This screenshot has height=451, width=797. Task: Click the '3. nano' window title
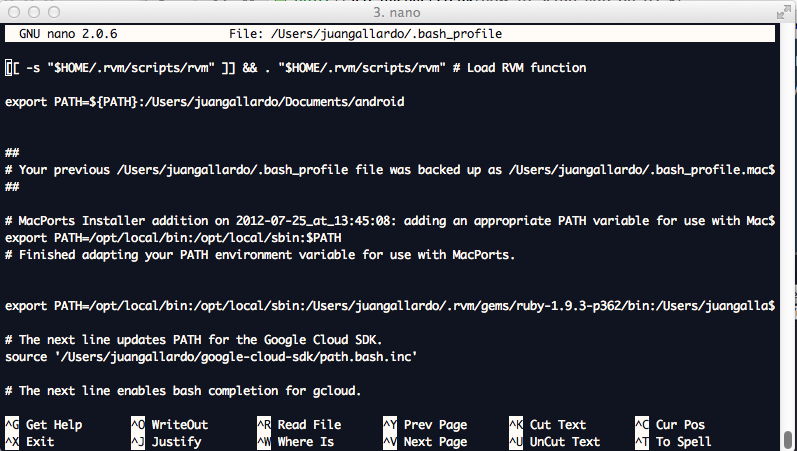(x=399, y=12)
